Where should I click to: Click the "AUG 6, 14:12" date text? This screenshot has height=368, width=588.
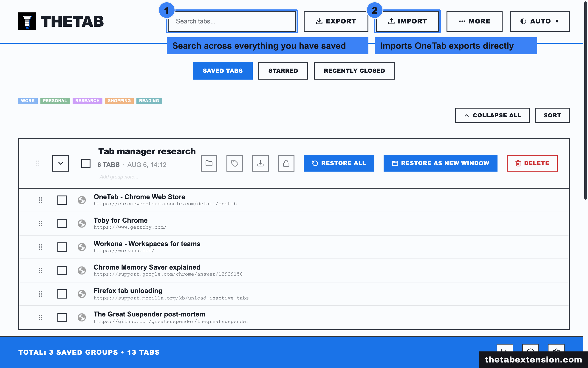[x=147, y=165]
